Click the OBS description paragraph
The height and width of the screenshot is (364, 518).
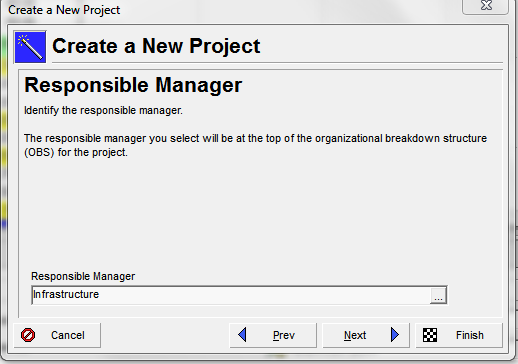pyautogui.click(x=255, y=145)
